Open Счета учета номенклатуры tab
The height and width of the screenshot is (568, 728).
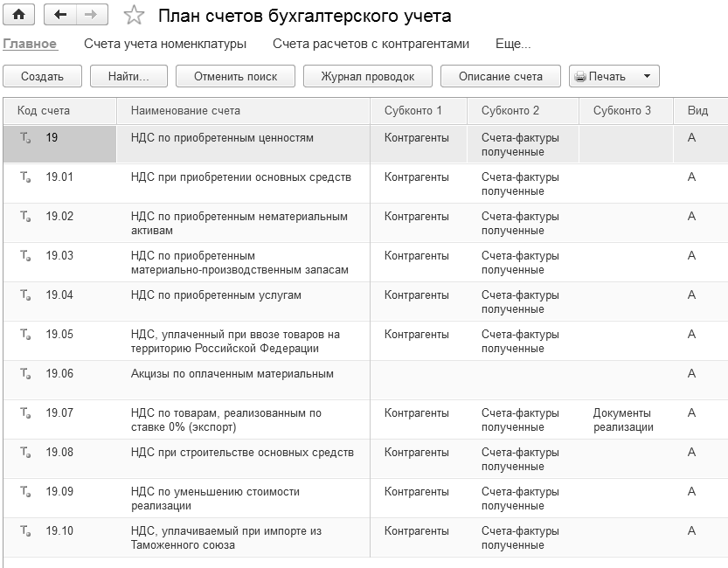(165, 44)
